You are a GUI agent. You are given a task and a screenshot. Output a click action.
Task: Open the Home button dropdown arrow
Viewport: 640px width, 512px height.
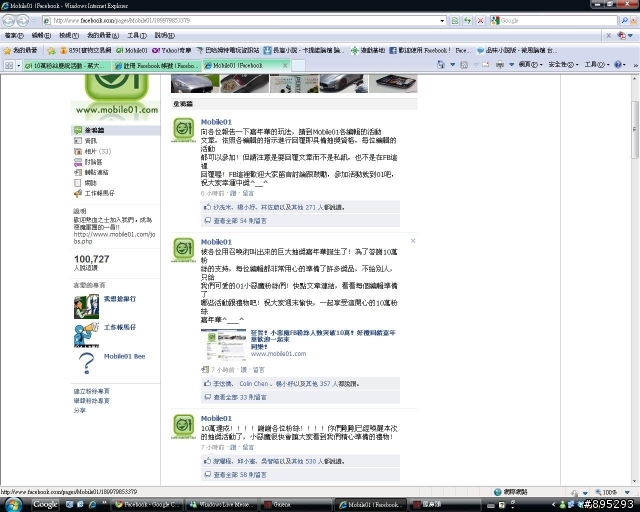[452, 65]
